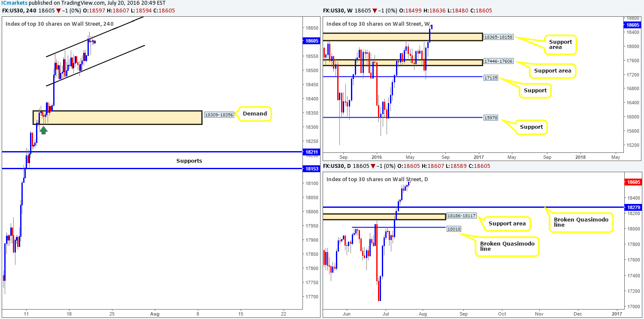644x319 pixels.
Task: Click the Jul label on daily time axis
Action: coord(386,314)
